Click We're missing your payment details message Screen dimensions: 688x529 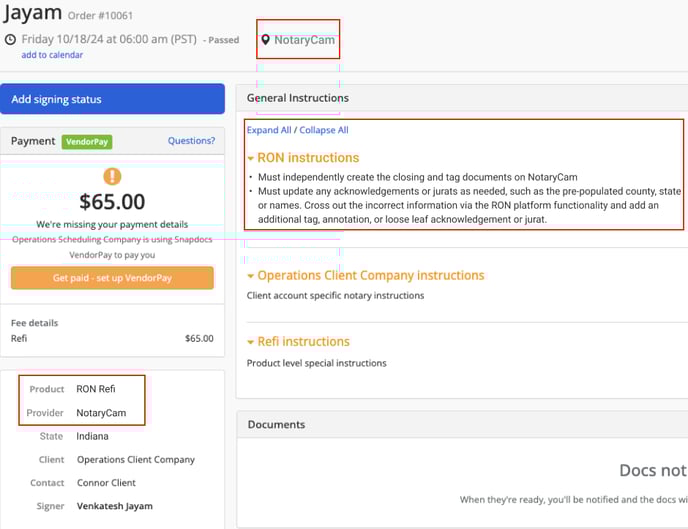[112, 225]
